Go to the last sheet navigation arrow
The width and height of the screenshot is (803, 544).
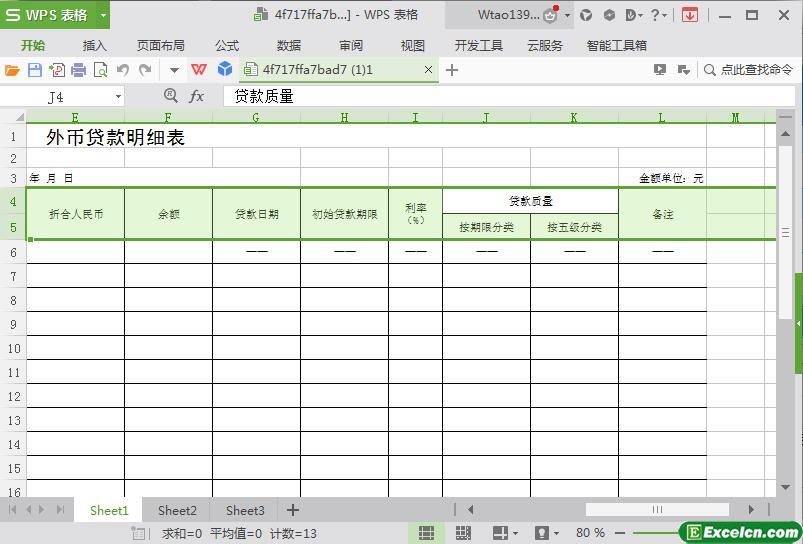[x=60, y=510]
